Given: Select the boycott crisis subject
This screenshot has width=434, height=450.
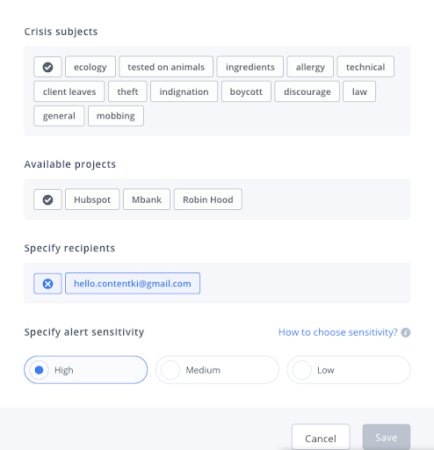Looking at the screenshot, I should point(246,92).
